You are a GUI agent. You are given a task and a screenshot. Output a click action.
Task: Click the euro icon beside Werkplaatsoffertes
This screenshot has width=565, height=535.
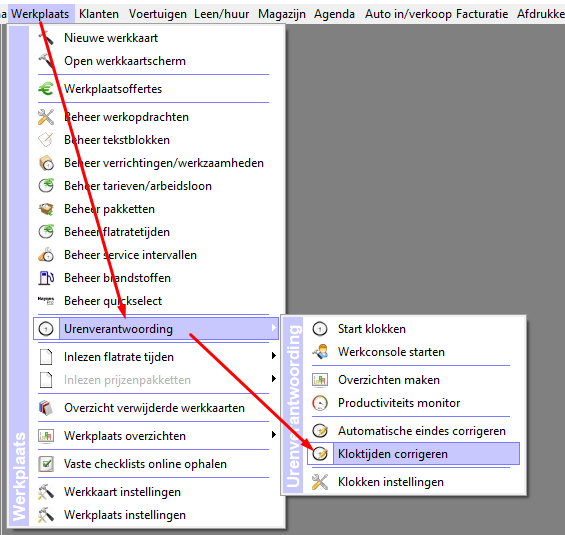tap(46, 89)
